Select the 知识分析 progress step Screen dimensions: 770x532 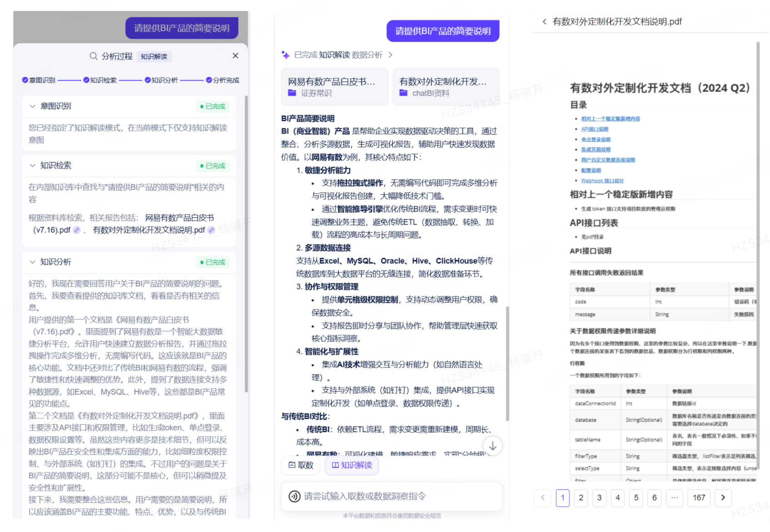click(161, 80)
